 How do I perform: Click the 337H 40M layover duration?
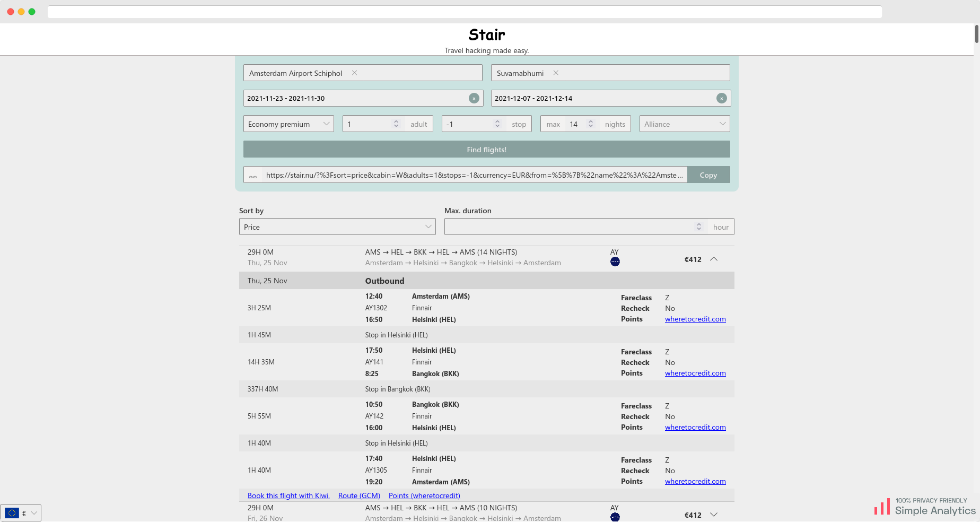coord(262,389)
